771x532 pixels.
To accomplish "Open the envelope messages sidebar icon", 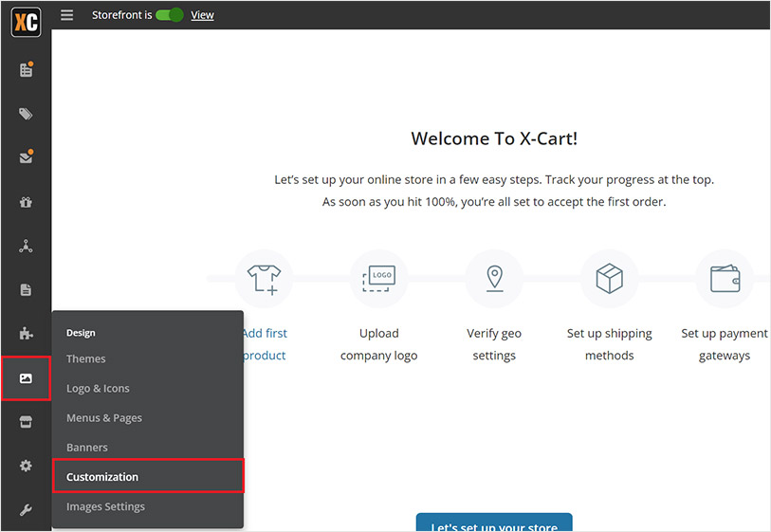I will [26, 156].
